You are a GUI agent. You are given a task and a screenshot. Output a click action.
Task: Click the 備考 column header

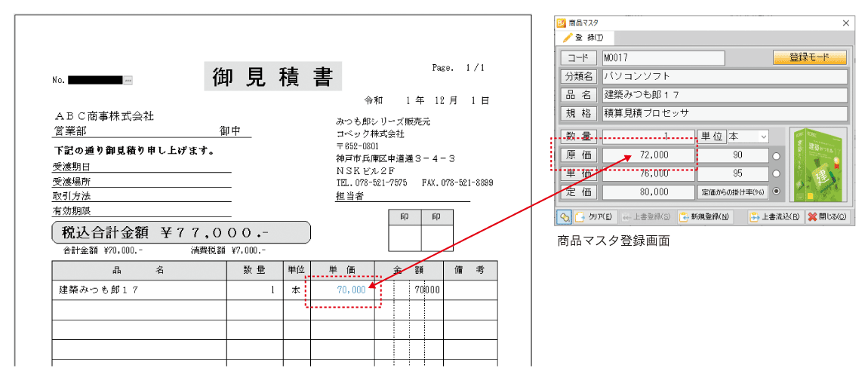coord(470,271)
